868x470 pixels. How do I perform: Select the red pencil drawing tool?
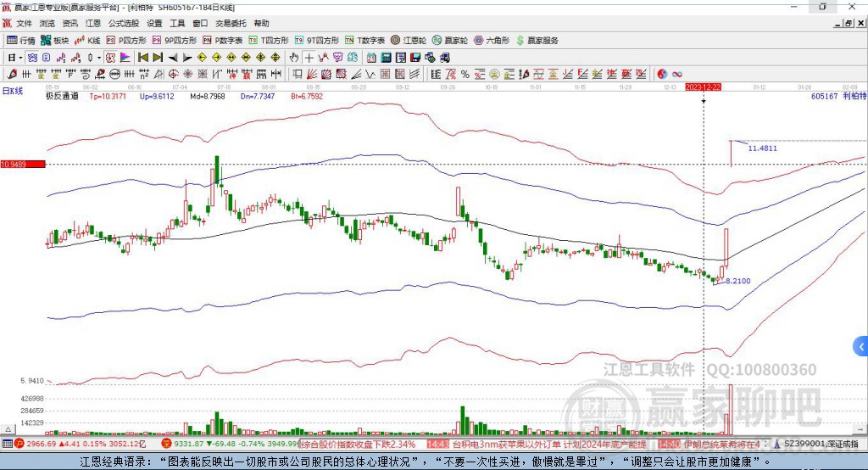(x=12, y=75)
